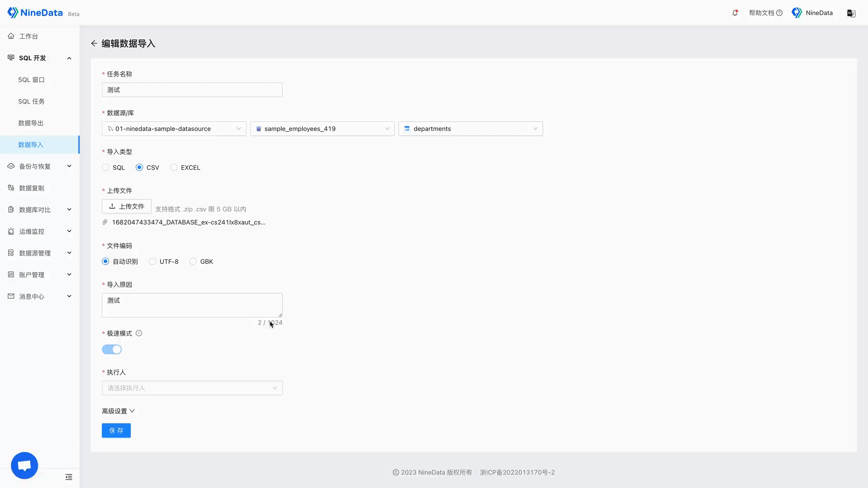Select the EXCEL import type

pyautogui.click(x=174, y=168)
